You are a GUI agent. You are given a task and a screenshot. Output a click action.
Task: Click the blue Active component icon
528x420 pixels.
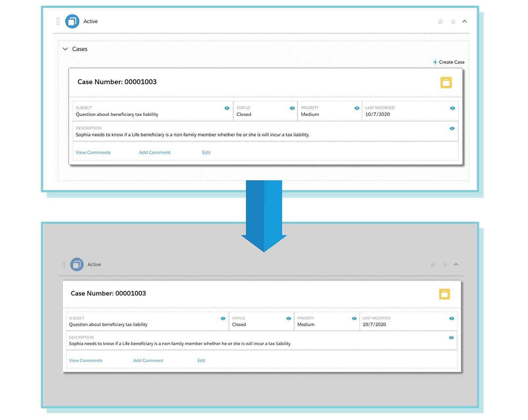[72, 21]
